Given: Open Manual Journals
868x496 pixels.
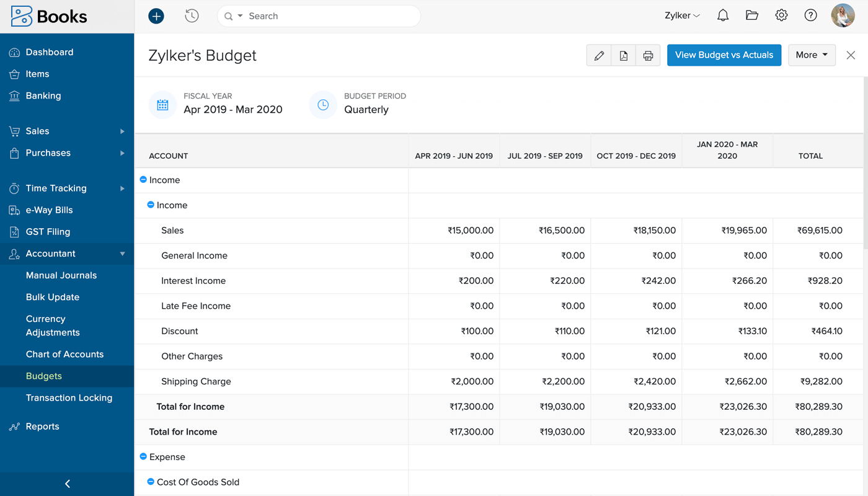Looking at the screenshot, I should 61,275.
